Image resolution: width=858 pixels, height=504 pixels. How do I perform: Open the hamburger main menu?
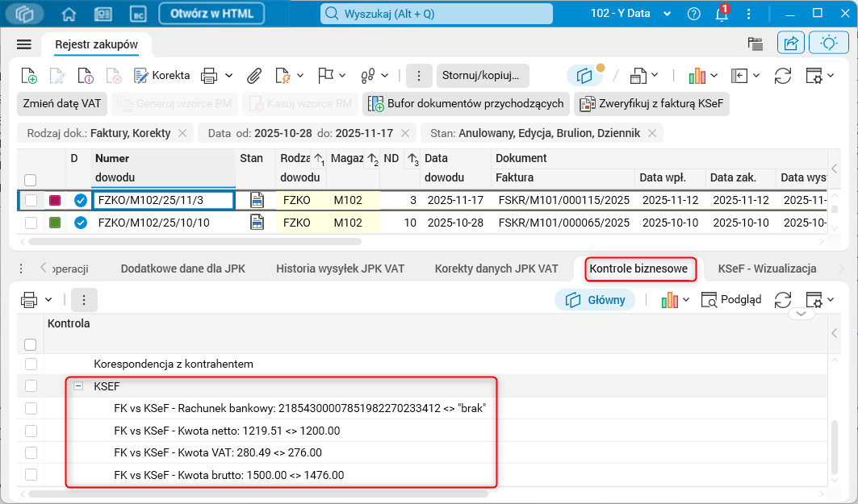[24, 44]
